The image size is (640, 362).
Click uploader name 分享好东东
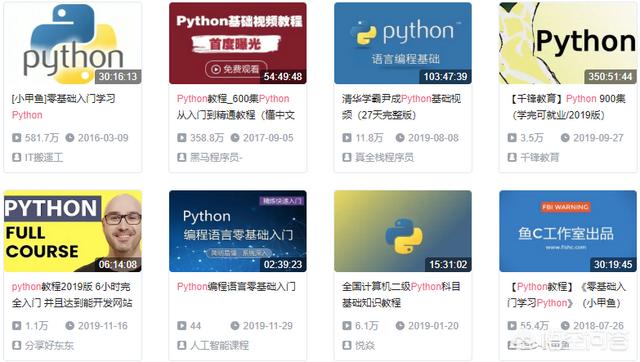[x=49, y=345]
